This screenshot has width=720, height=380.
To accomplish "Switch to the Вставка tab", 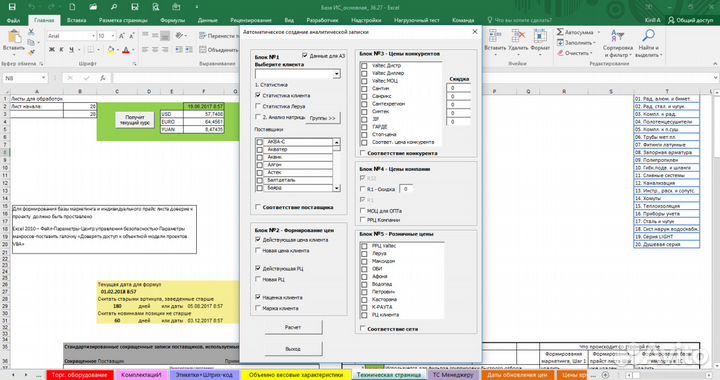I will [x=76, y=20].
